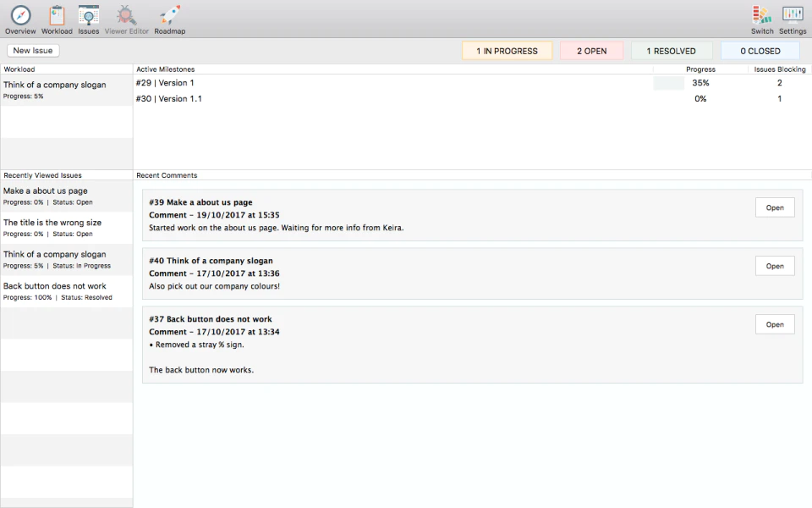Image resolution: width=812 pixels, height=508 pixels.
Task: Select milestone #30 | Version 1.1
Action: [169, 98]
